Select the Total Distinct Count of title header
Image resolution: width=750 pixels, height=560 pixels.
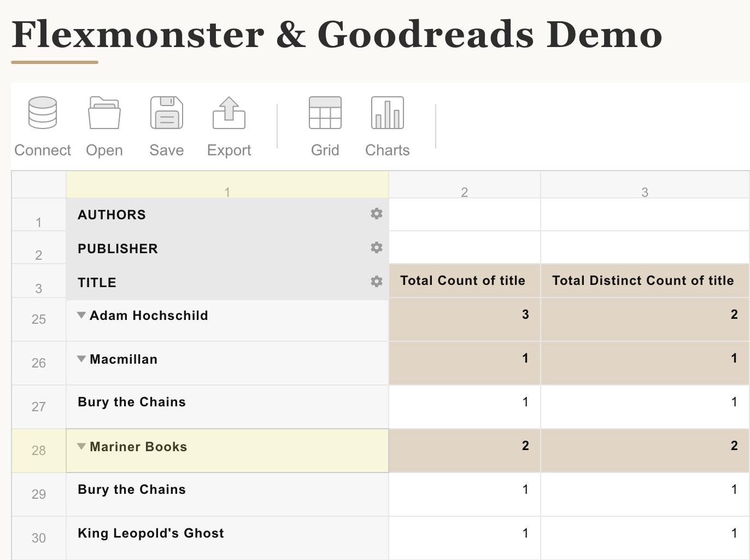click(x=643, y=281)
